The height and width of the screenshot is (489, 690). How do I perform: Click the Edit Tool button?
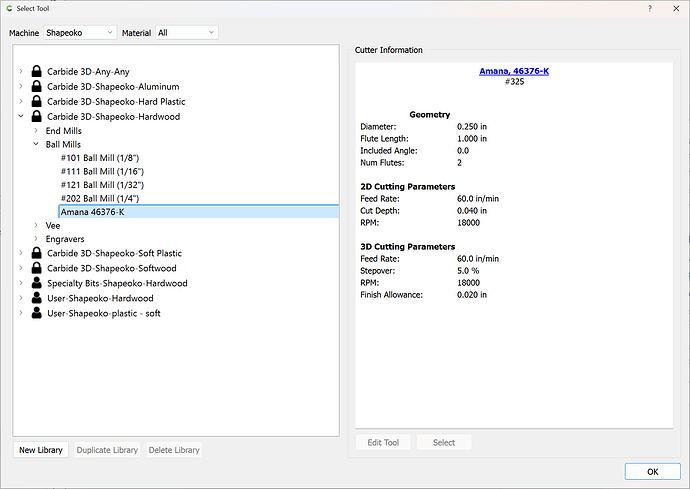pyautogui.click(x=383, y=442)
